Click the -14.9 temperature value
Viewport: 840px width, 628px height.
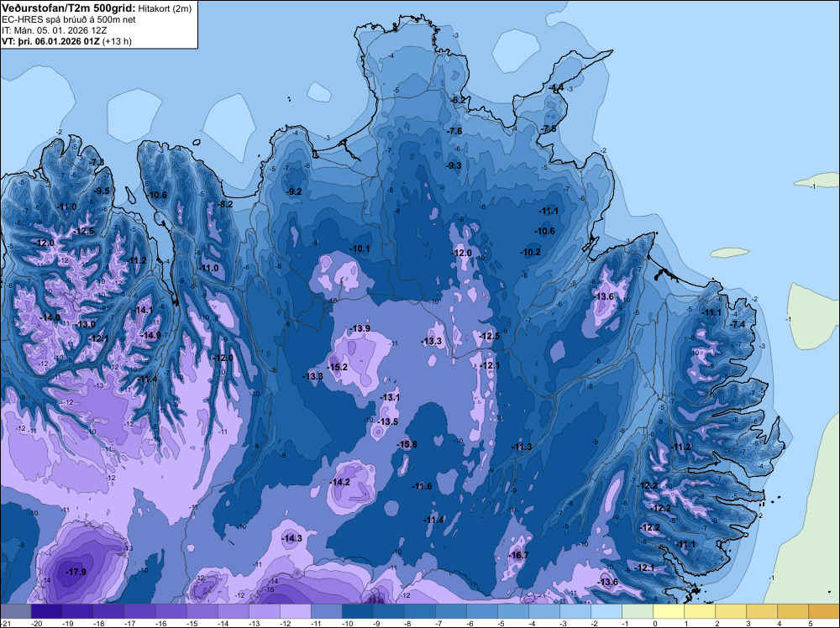[x=150, y=335]
